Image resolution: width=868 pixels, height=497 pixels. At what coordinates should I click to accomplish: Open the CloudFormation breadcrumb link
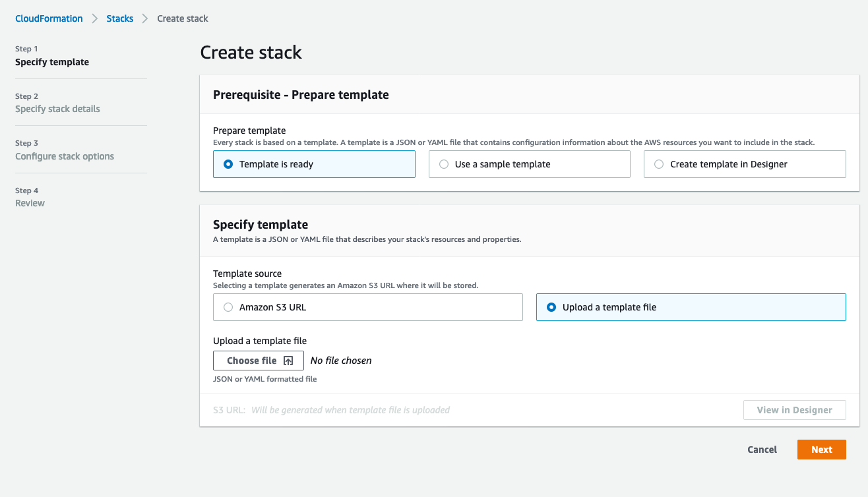(x=49, y=18)
